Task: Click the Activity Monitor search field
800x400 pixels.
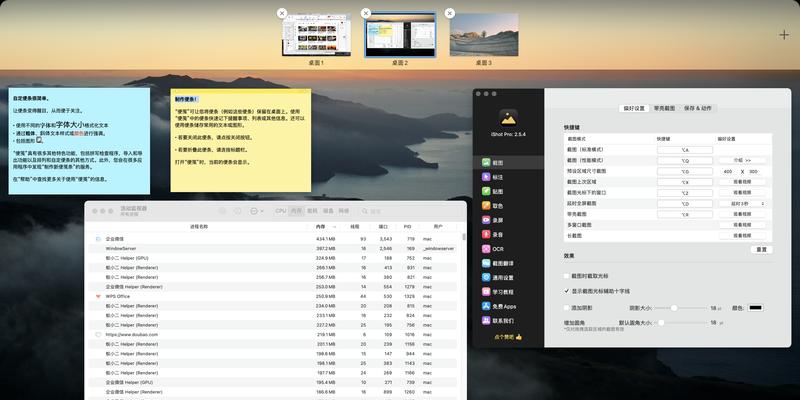Action: pyautogui.click(x=409, y=211)
